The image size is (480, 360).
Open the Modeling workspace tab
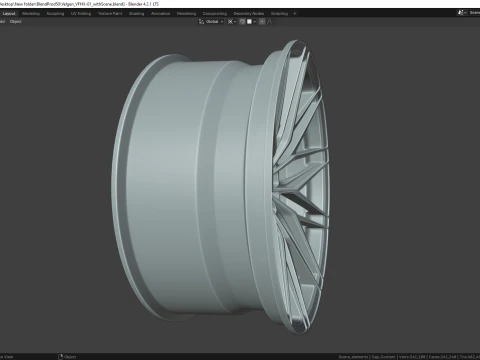(31, 14)
